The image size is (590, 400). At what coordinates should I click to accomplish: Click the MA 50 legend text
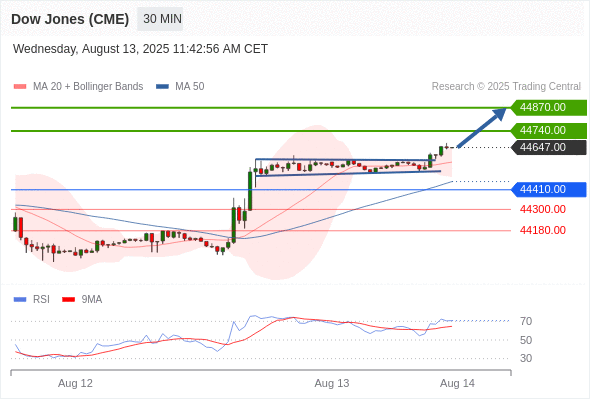tap(190, 87)
